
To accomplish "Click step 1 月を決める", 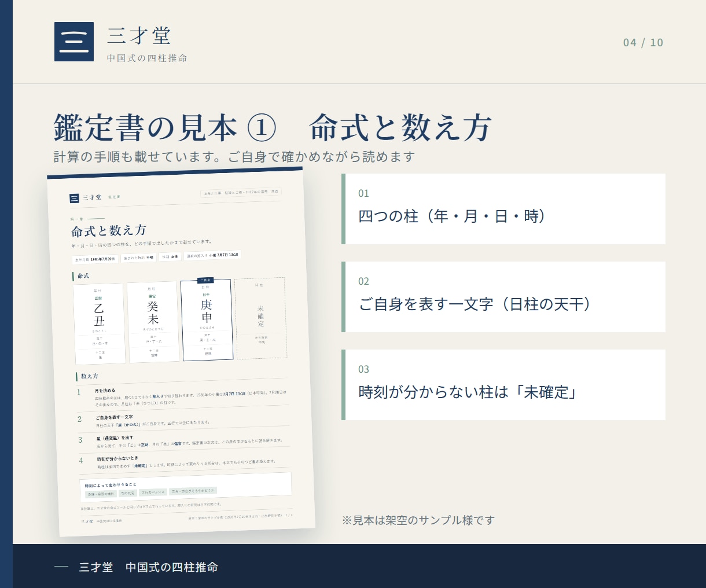I will pos(183,395).
